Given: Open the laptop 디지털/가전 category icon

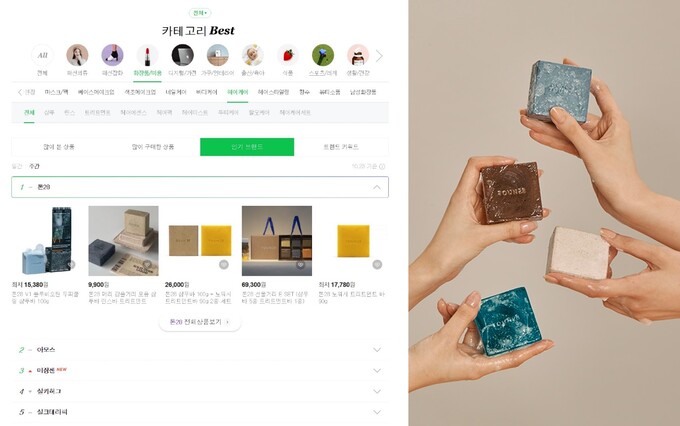Looking at the screenshot, I should [183, 56].
